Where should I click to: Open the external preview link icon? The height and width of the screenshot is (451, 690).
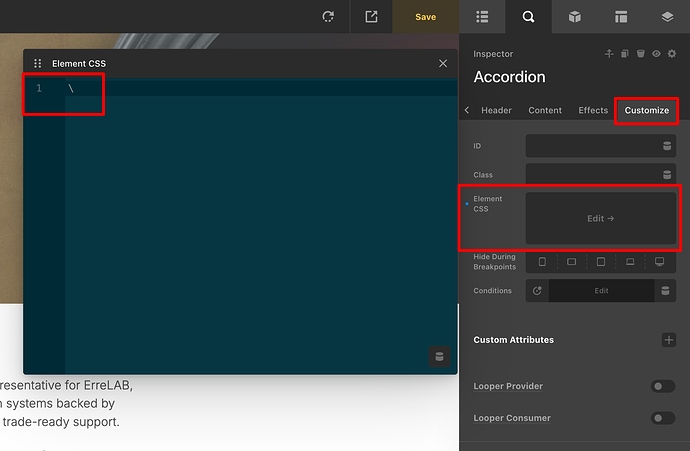click(x=371, y=17)
